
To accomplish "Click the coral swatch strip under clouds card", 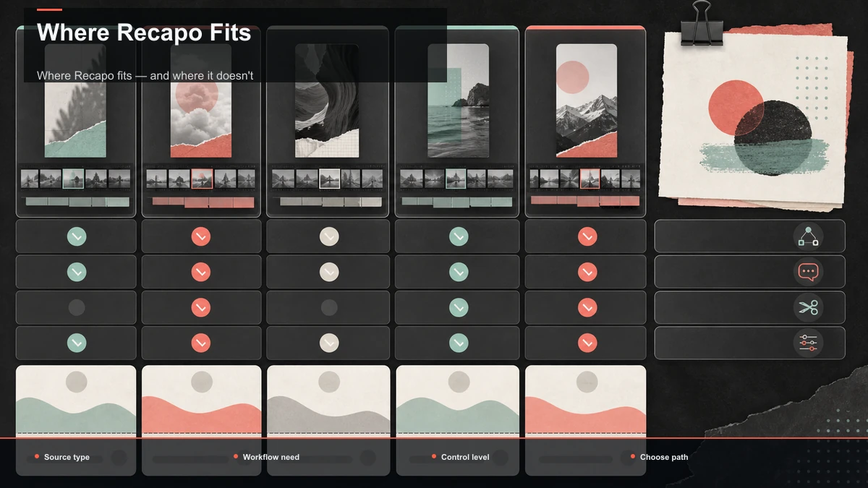I will 203,202.
